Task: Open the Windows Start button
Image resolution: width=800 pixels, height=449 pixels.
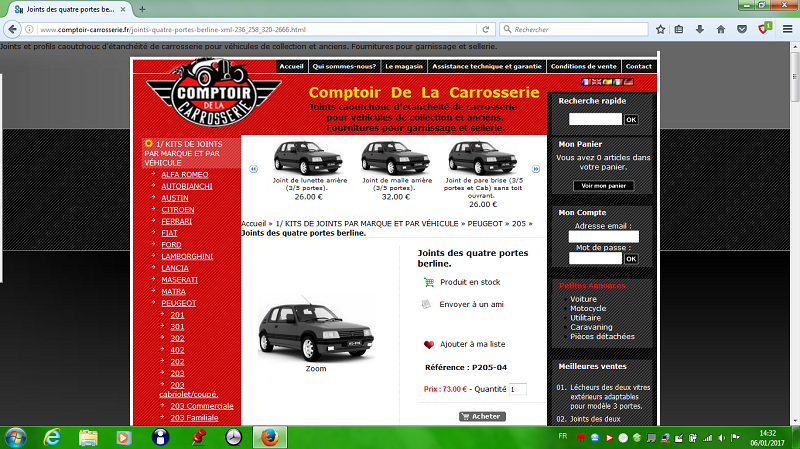Action: (x=15, y=438)
